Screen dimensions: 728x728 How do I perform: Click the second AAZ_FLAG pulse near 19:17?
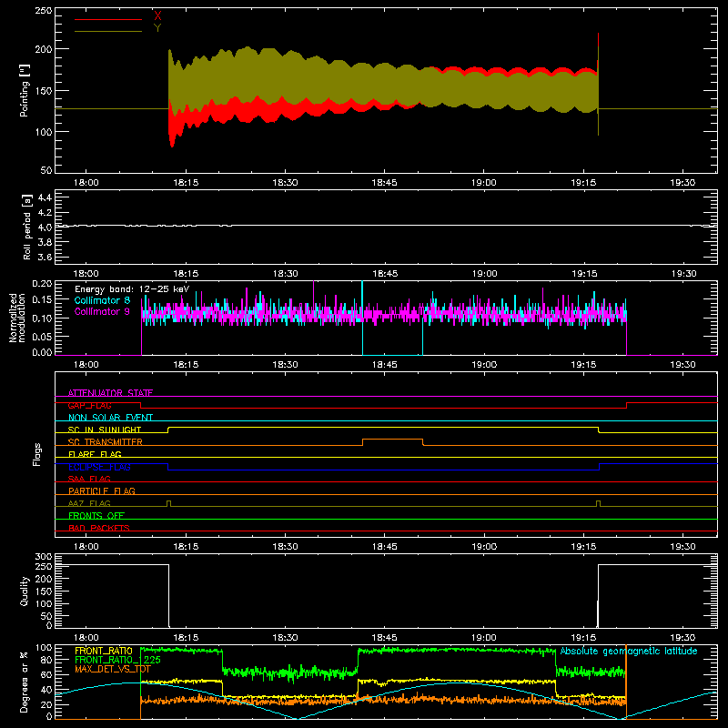(x=599, y=504)
